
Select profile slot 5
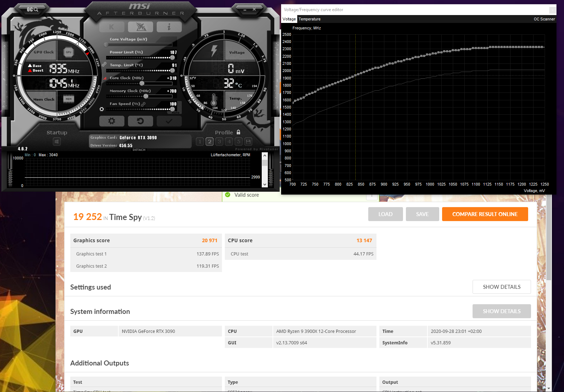pyautogui.click(x=239, y=142)
